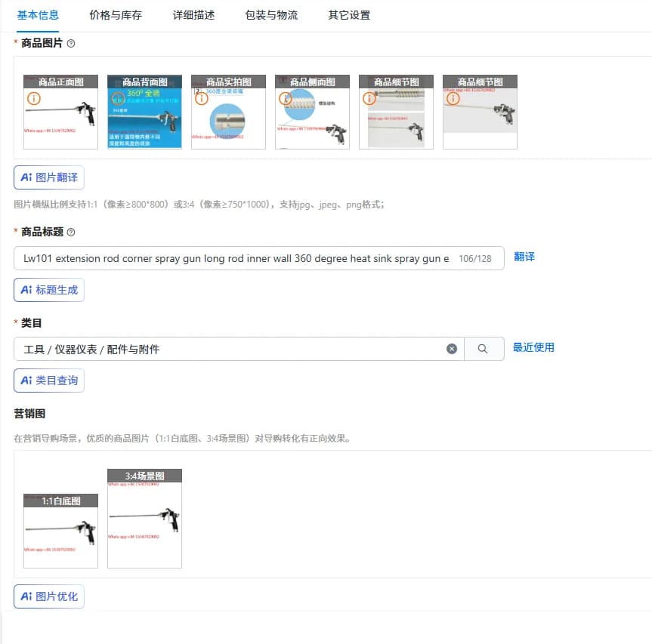This screenshot has height=644, width=652.
Task: Click the 翻译 link beside the title
Action: coord(524,257)
